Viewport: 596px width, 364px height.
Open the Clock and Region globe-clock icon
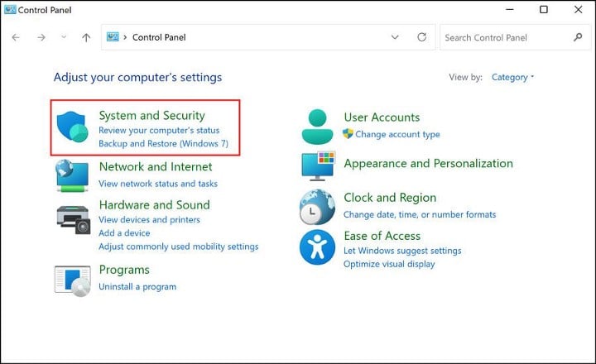[317, 207]
